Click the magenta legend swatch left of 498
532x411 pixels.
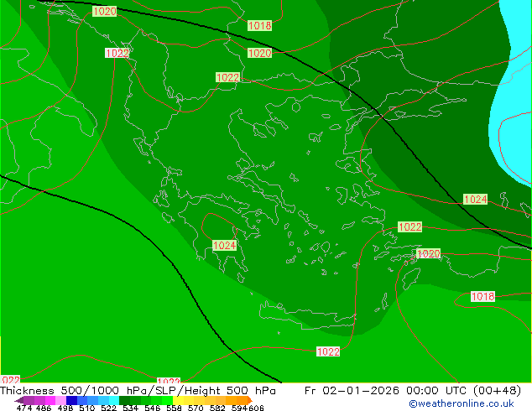(50, 400)
